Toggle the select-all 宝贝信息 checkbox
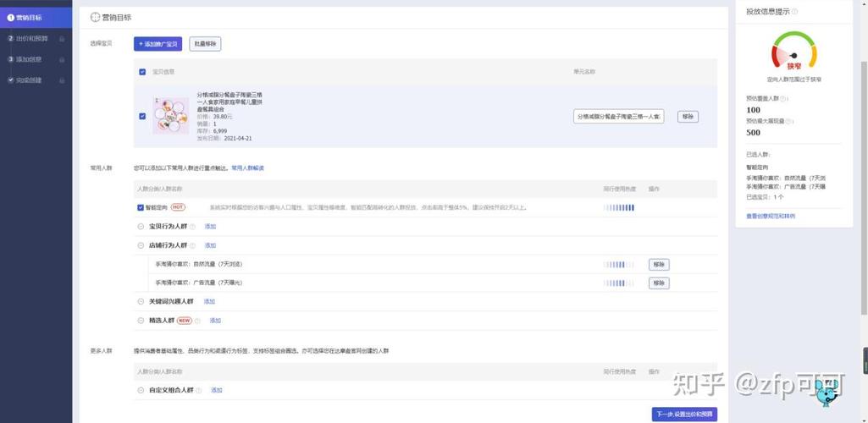868x423 pixels. coord(143,72)
